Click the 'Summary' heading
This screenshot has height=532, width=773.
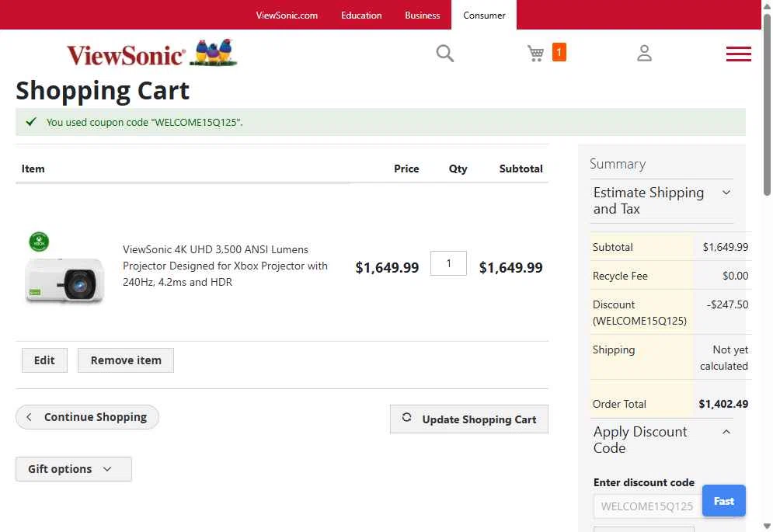coord(618,164)
